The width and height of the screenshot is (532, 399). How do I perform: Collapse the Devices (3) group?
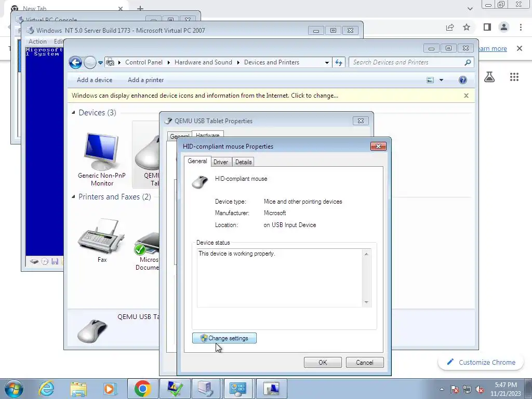[x=73, y=112]
